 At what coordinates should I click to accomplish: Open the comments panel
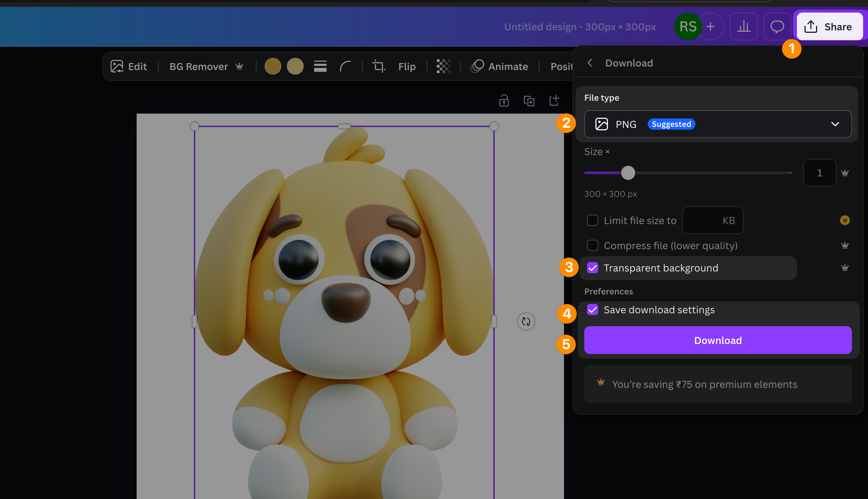777,26
